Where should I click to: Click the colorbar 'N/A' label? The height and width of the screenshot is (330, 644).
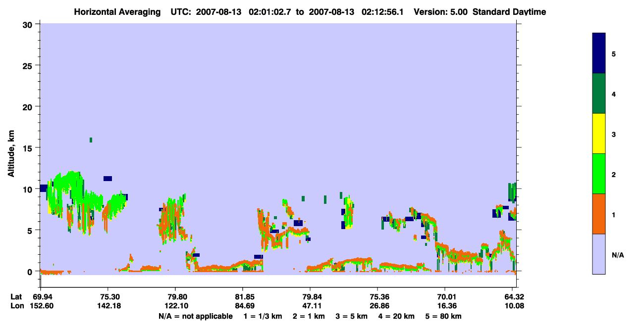pos(617,255)
